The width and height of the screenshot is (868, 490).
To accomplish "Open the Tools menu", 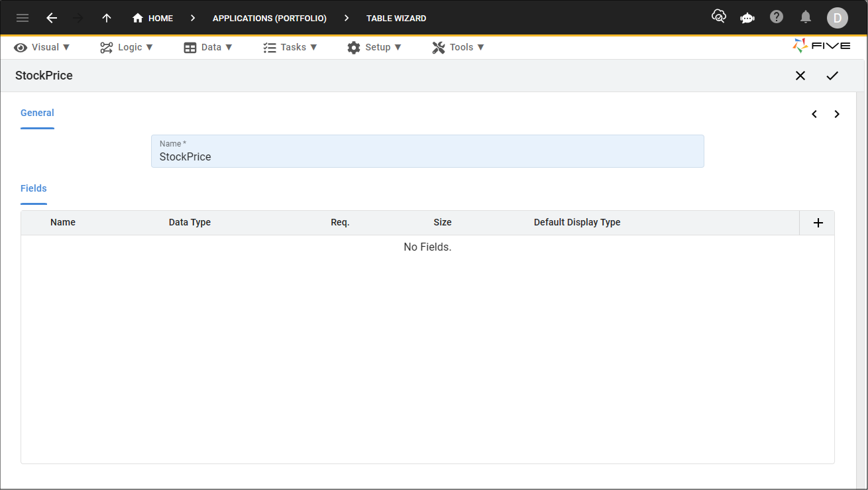I will [x=459, y=47].
